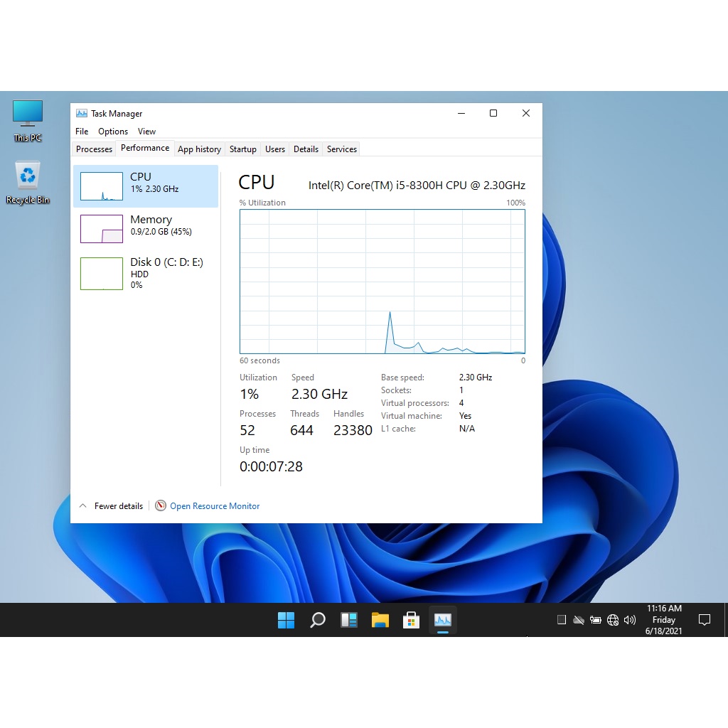728x728 pixels.
Task: Launch File Explorer from the taskbar
Action: coord(380,620)
